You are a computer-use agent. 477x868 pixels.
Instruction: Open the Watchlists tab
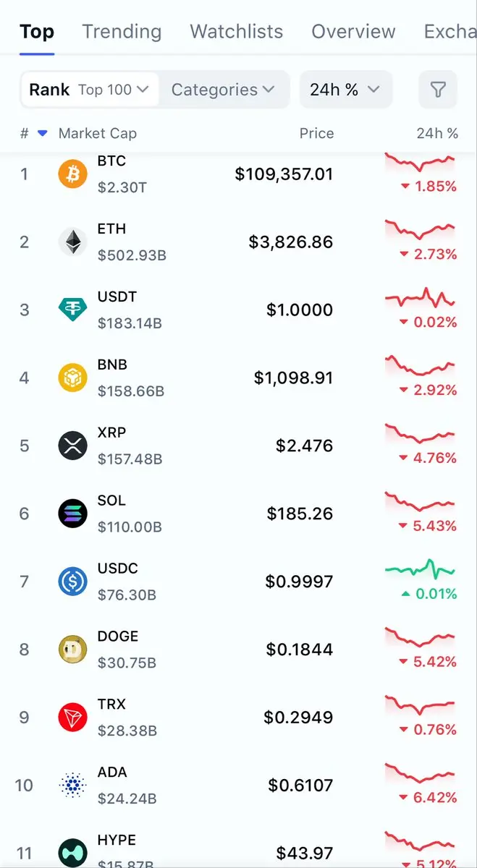click(x=236, y=32)
